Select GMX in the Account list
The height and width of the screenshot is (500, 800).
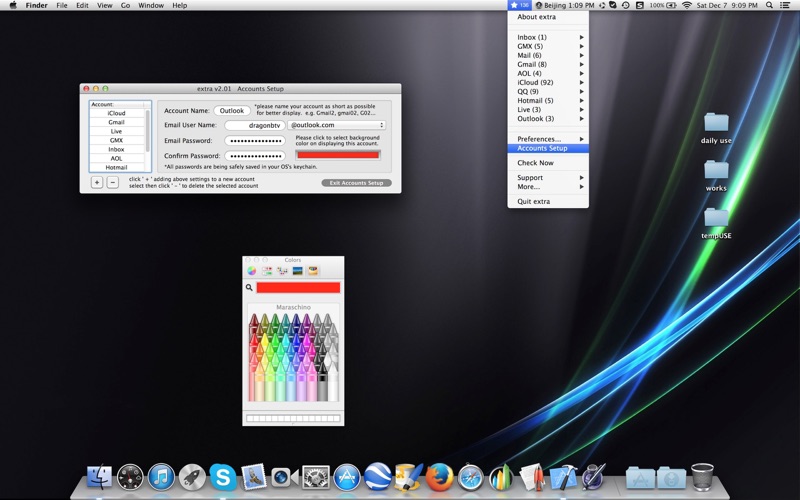117,140
